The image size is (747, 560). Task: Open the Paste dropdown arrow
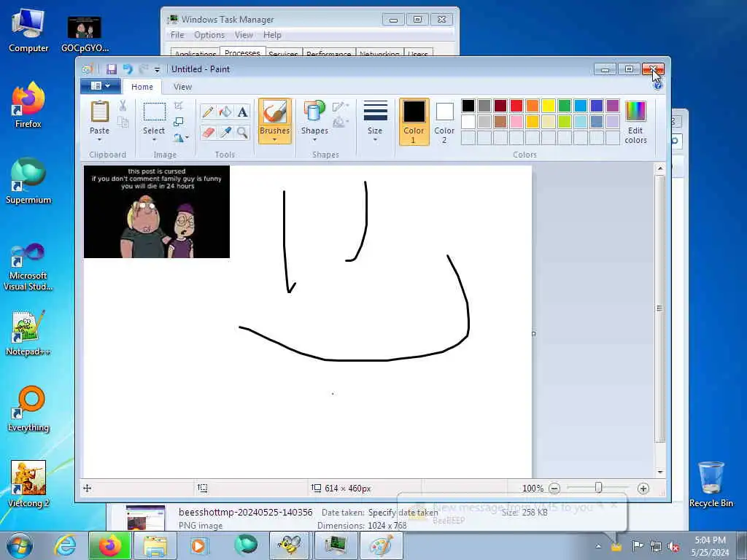point(99,139)
